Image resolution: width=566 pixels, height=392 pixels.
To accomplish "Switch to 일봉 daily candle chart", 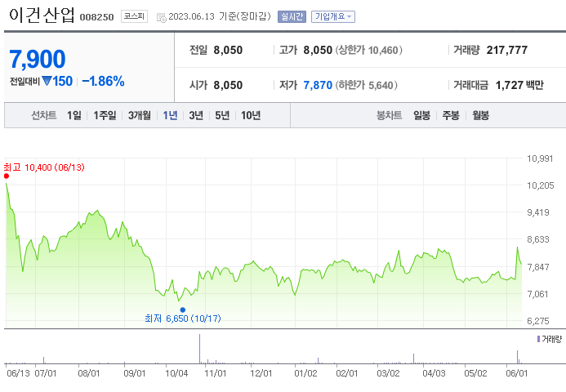I will pyautogui.click(x=421, y=115).
